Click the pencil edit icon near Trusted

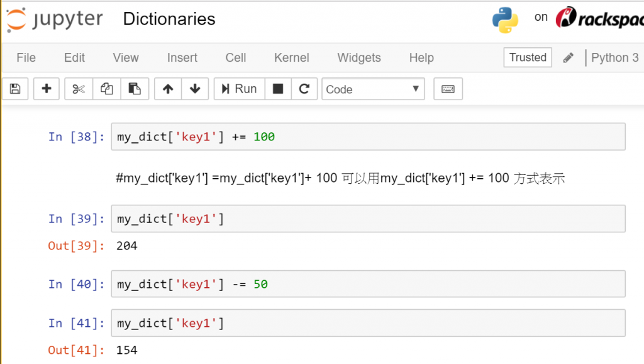click(x=569, y=58)
